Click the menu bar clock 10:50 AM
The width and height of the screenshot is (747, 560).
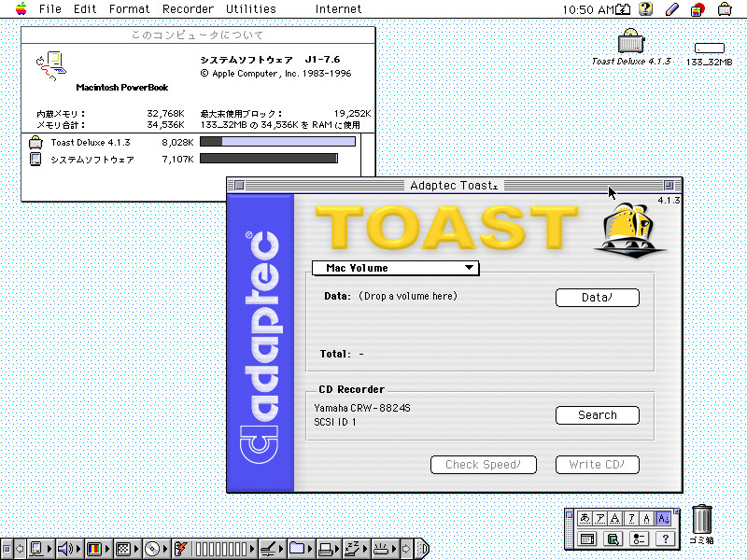[x=588, y=9]
